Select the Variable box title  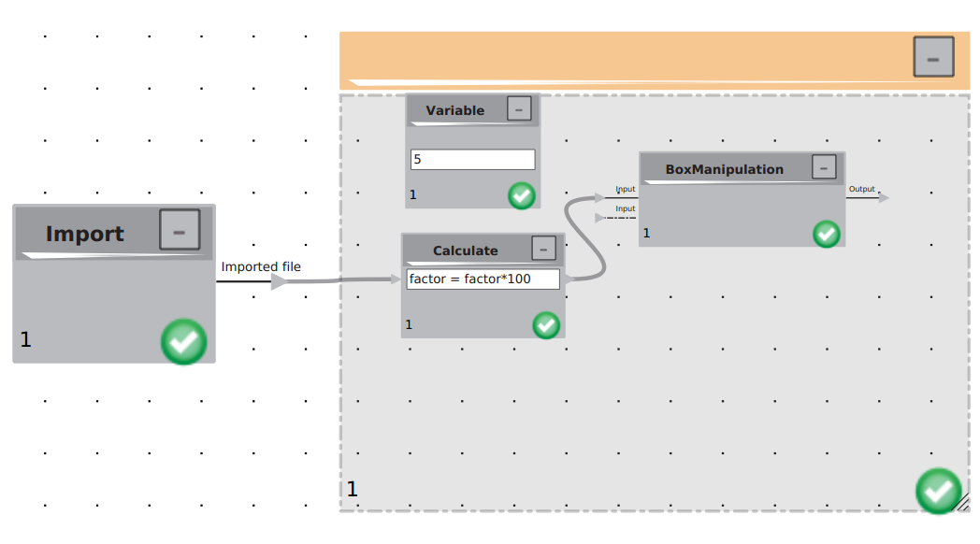coord(455,110)
